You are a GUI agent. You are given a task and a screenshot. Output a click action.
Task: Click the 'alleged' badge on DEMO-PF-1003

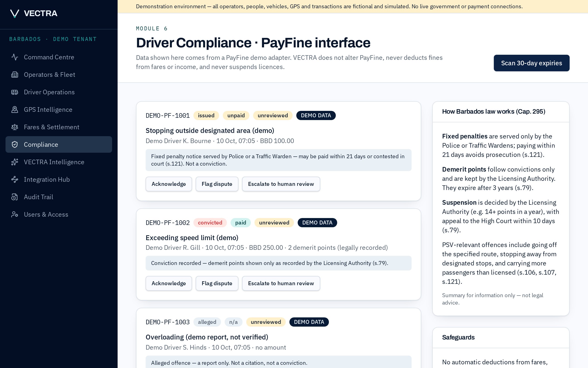point(207,322)
